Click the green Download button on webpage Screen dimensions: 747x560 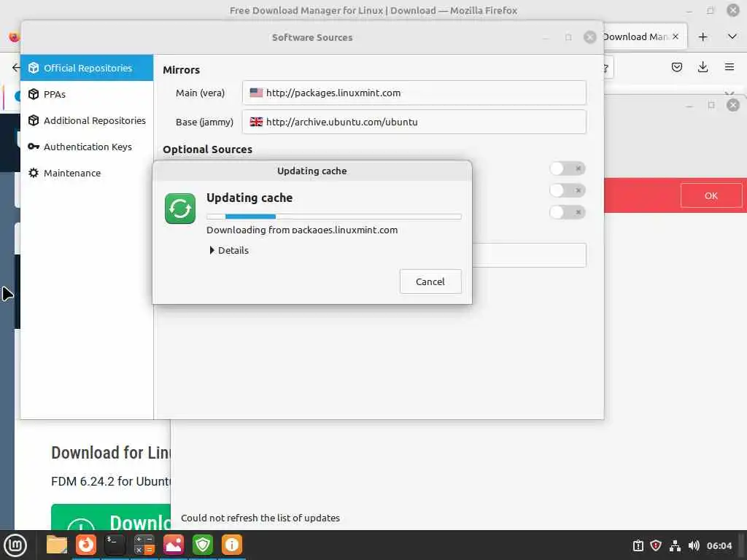pos(111,517)
